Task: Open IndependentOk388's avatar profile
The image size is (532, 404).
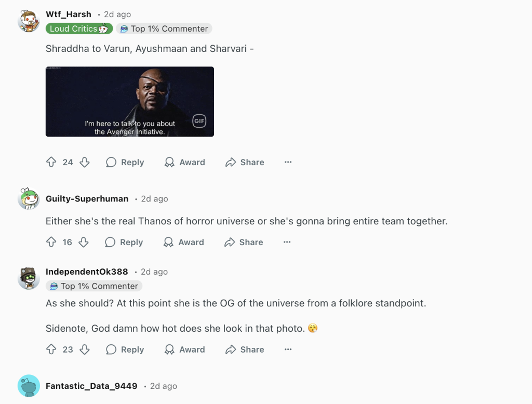Action: click(x=29, y=278)
